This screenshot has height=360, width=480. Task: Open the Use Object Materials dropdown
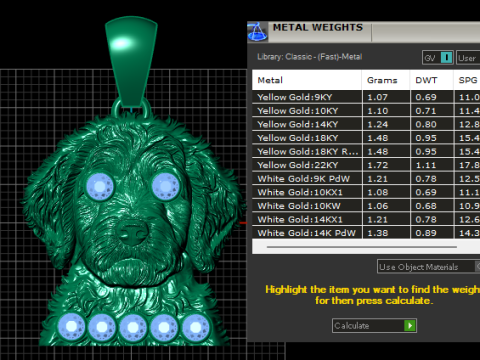(x=429, y=267)
